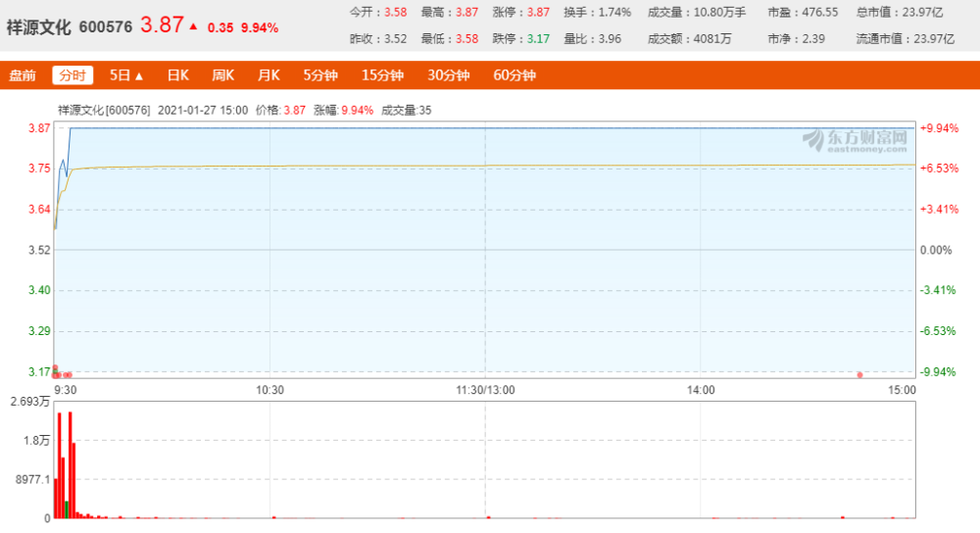Click the chart info 成交量:35 readout

[x=407, y=111]
